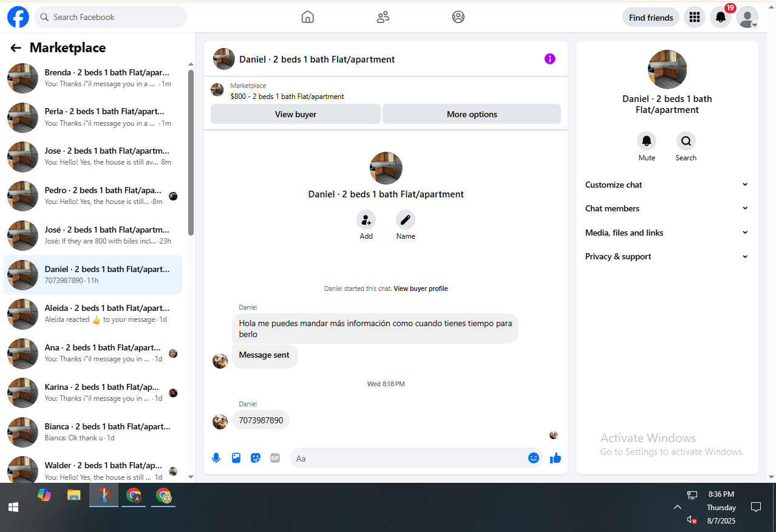
Task: Click chat list scroll up arrow
Action: [191, 64]
